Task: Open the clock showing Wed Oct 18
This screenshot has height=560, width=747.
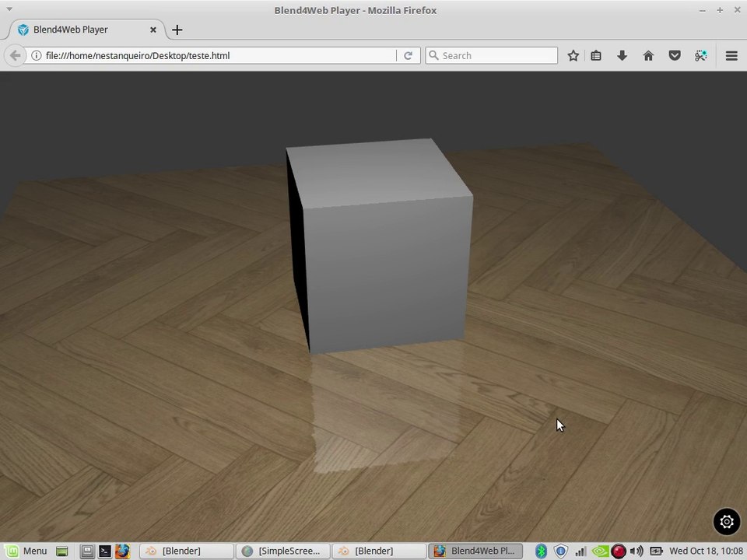Action: (707, 551)
